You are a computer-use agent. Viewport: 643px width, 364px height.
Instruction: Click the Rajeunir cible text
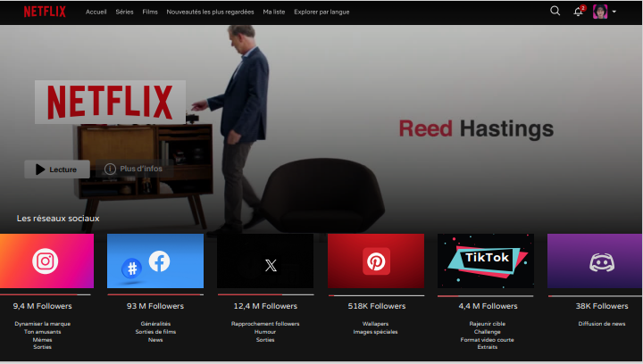[488, 324]
